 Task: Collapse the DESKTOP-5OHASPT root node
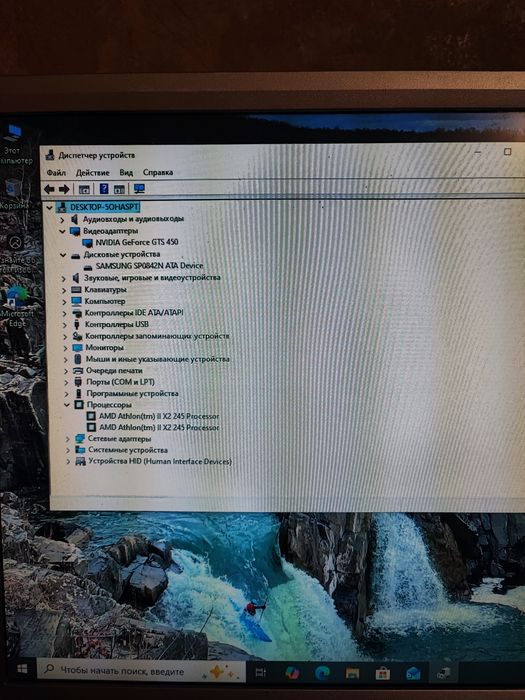coord(49,208)
